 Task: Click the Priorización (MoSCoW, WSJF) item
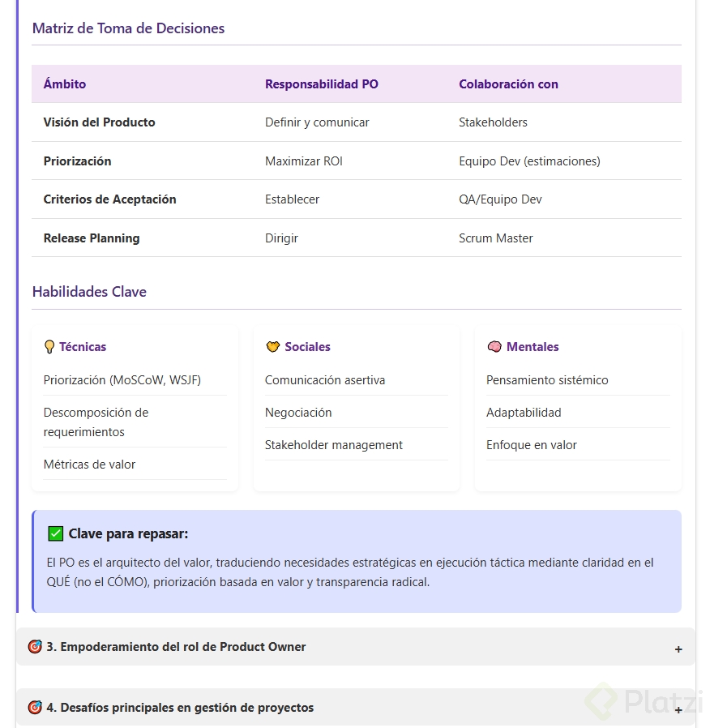122,380
